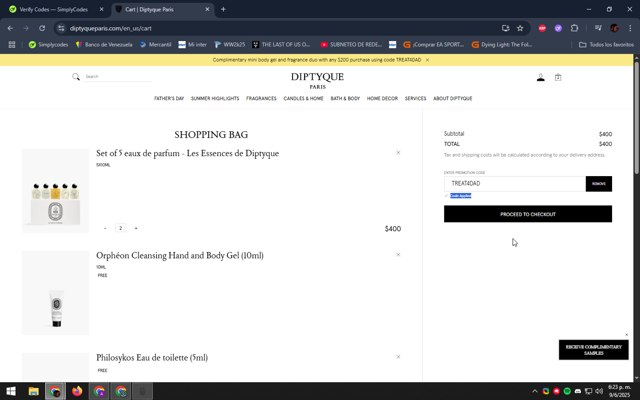This screenshot has height=400, width=640.
Task: Open Home Decor menu
Action: [382, 98]
